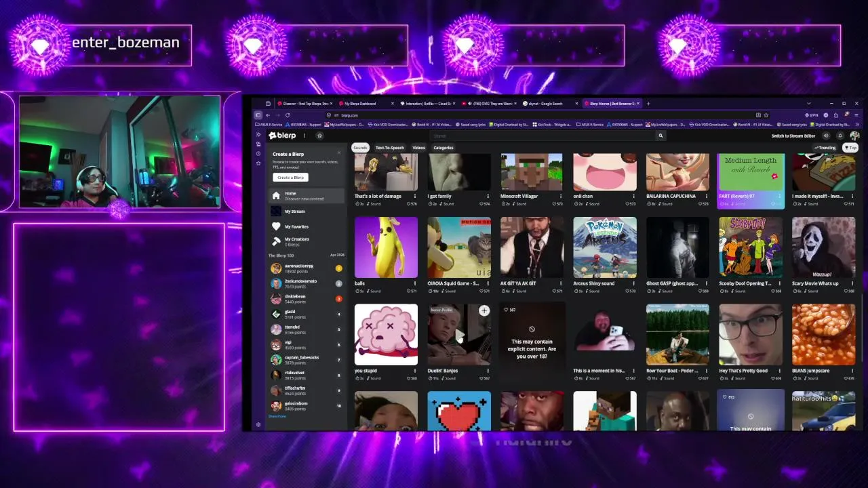The width and height of the screenshot is (868, 488).
Task: Open the star icon in browser left sidebar
Action: pos(258,163)
